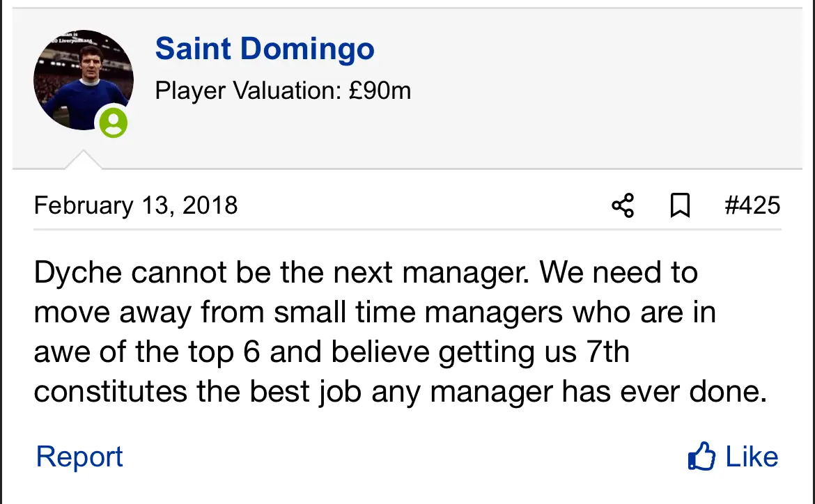
Task: Open Saint Domingo's profile via username
Action: click(265, 49)
